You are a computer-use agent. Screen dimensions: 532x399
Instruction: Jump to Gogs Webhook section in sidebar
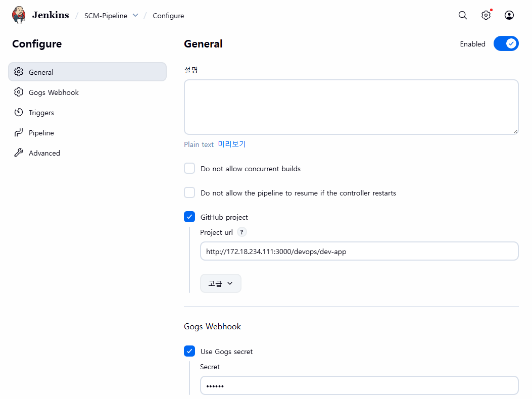pos(87,92)
